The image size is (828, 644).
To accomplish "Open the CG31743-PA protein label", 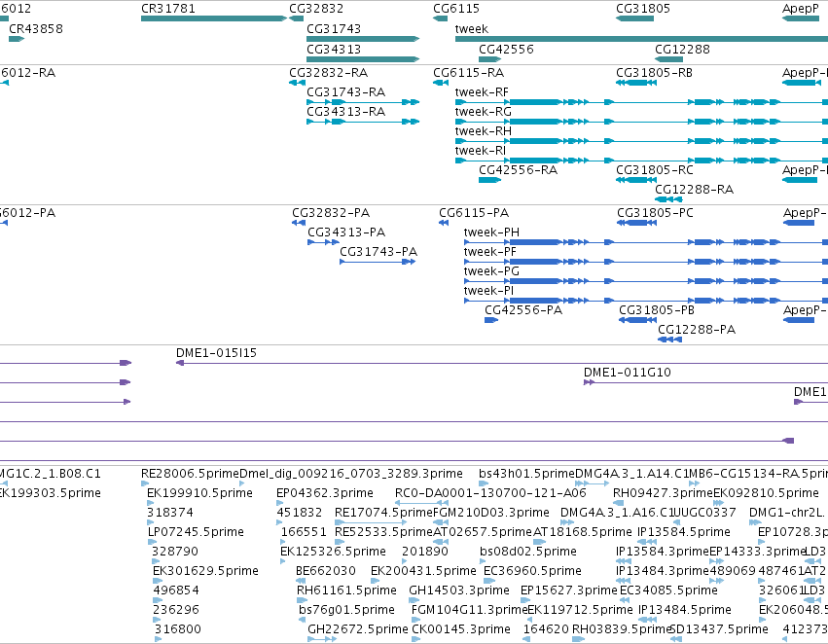I will 378,252.
